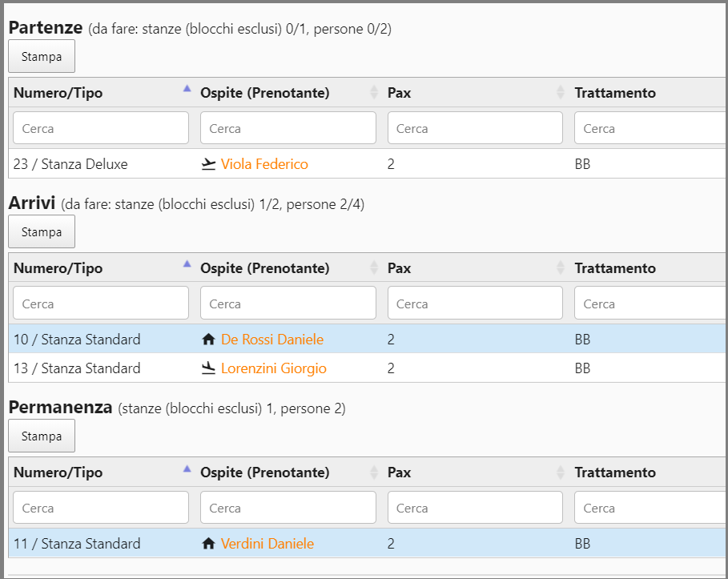The height and width of the screenshot is (579, 728).
Task: Focus the Numero/Tipo search field in Partenze
Action: 101,128
